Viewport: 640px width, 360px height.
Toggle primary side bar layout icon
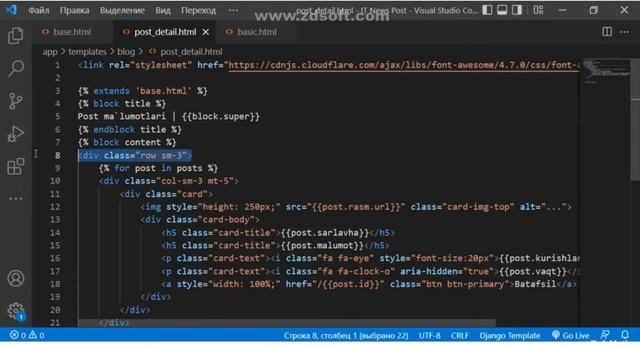[487, 10]
